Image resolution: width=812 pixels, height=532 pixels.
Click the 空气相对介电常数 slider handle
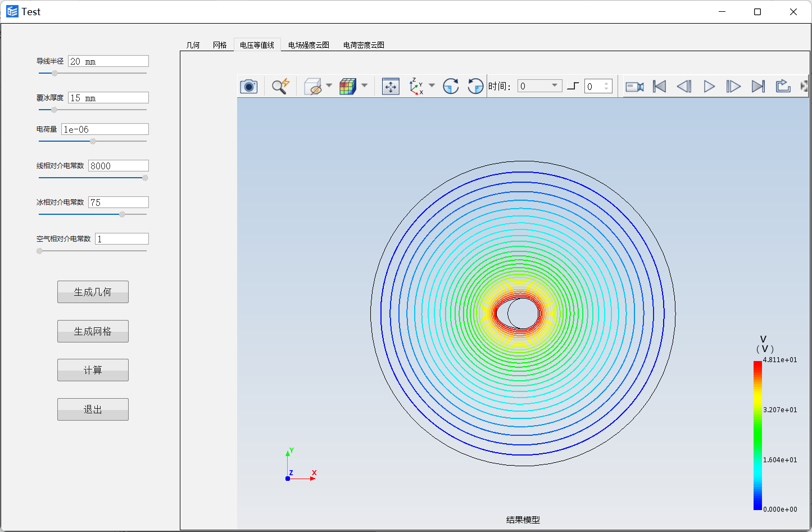pos(39,251)
